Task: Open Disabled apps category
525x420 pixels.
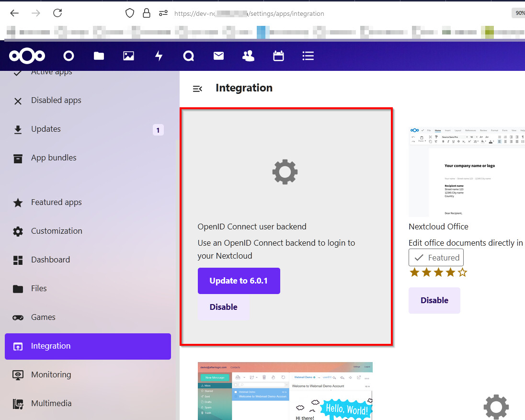Action: click(x=56, y=100)
